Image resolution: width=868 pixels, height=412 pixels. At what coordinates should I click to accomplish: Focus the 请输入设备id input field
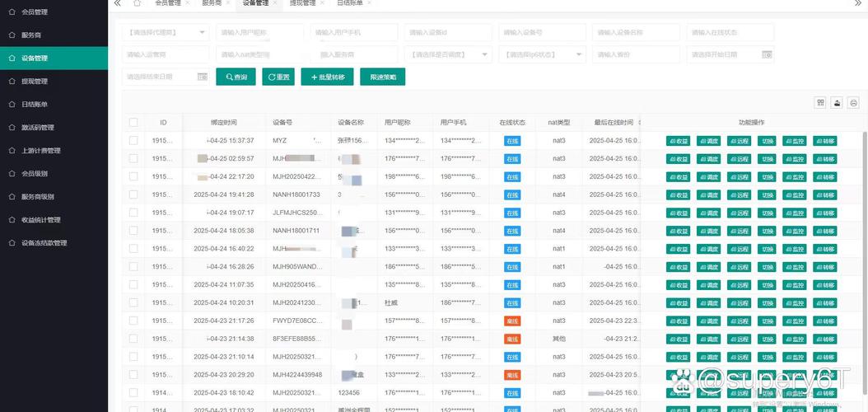tap(448, 33)
